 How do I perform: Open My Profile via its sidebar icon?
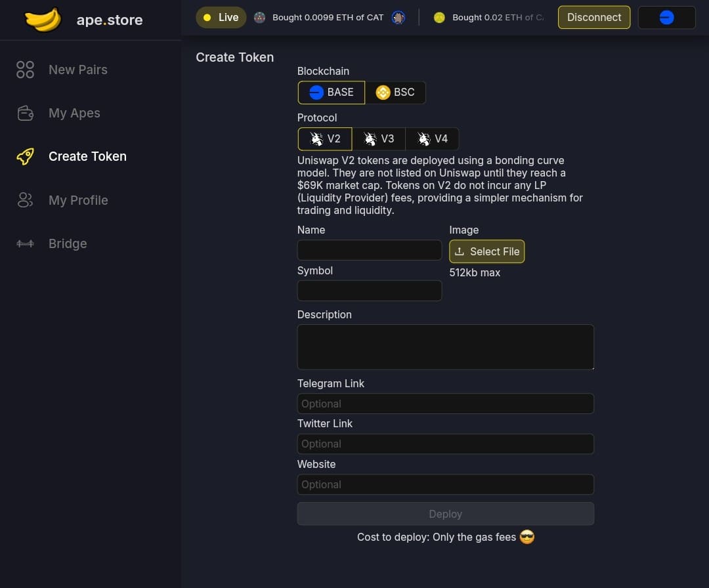[x=25, y=200]
